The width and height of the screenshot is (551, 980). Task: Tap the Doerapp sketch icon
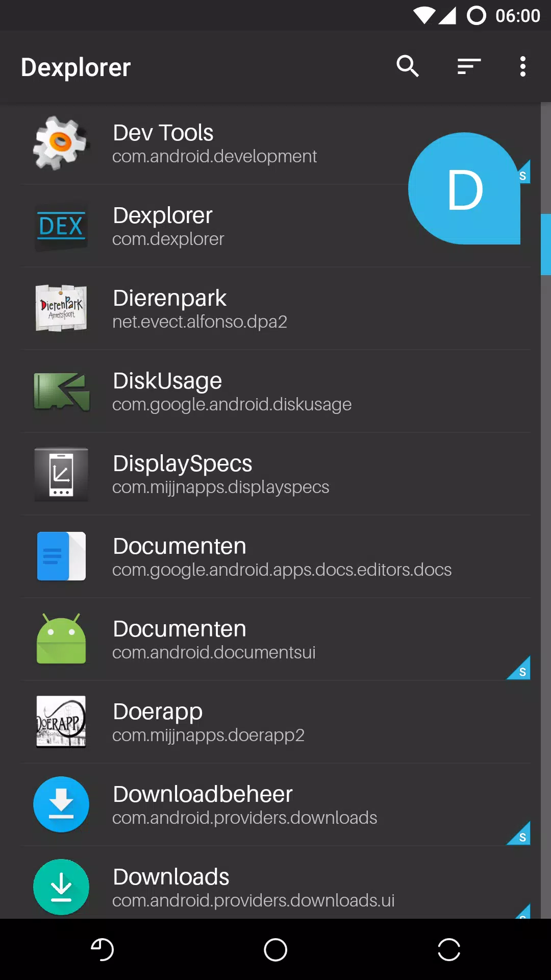61,722
